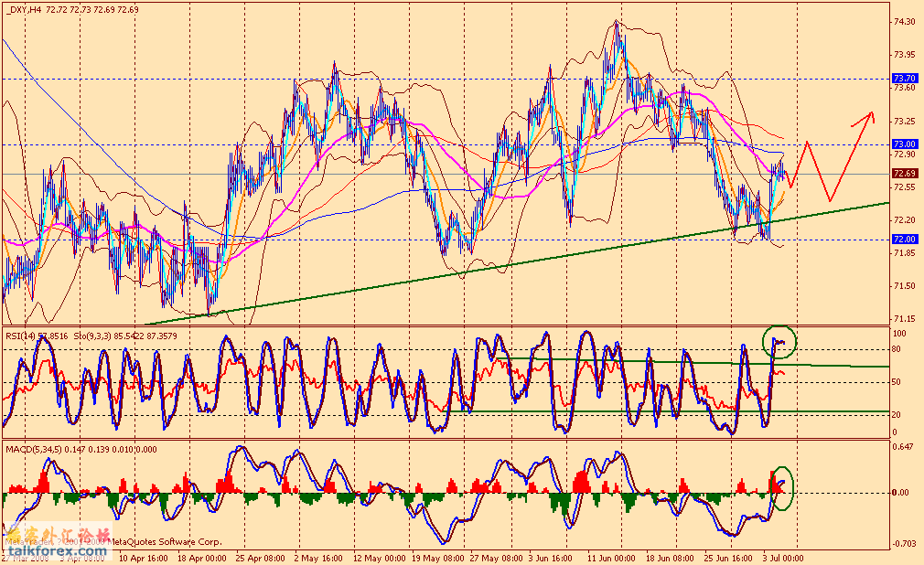Click the 25 Jun 16:00 date label
This screenshot has width=924, height=565.
[x=728, y=558]
